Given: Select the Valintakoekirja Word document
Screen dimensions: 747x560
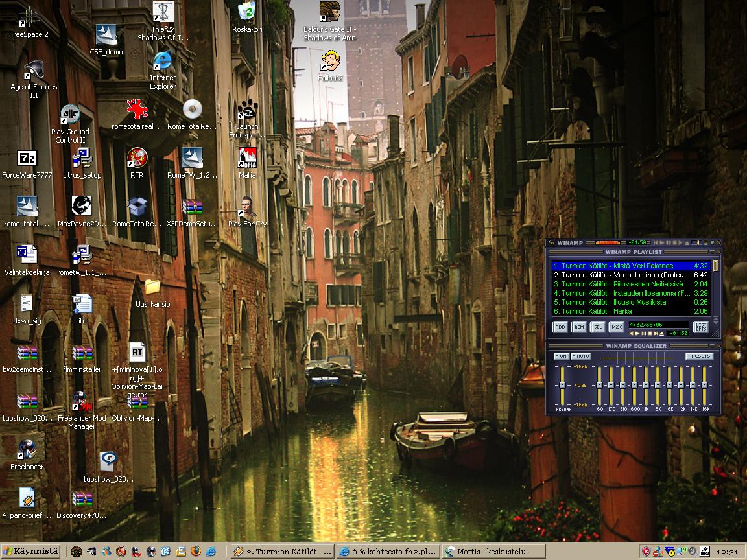Looking at the screenshot, I should [27, 260].
